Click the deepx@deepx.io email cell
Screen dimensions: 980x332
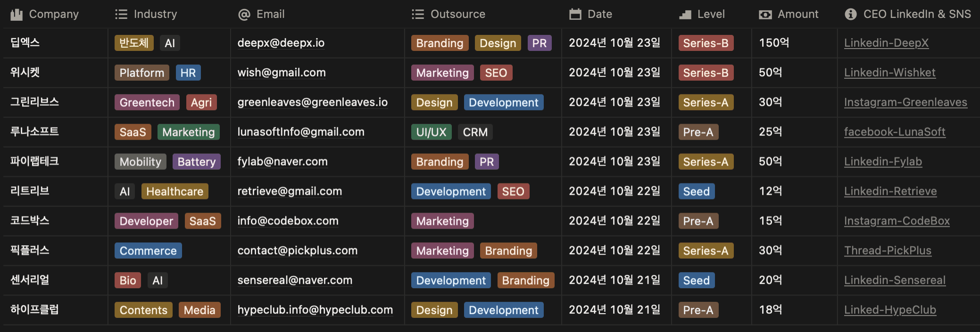pyautogui.click(x=281, y=43)
